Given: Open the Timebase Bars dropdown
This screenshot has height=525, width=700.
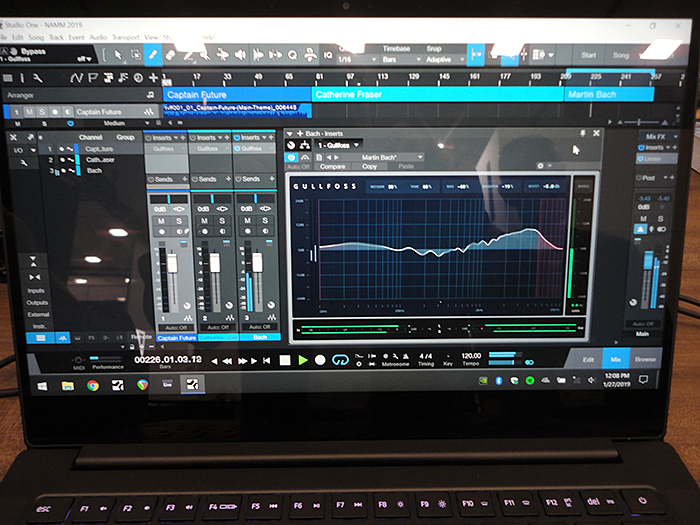Looking at the screenshot, I should pos(401,59).
